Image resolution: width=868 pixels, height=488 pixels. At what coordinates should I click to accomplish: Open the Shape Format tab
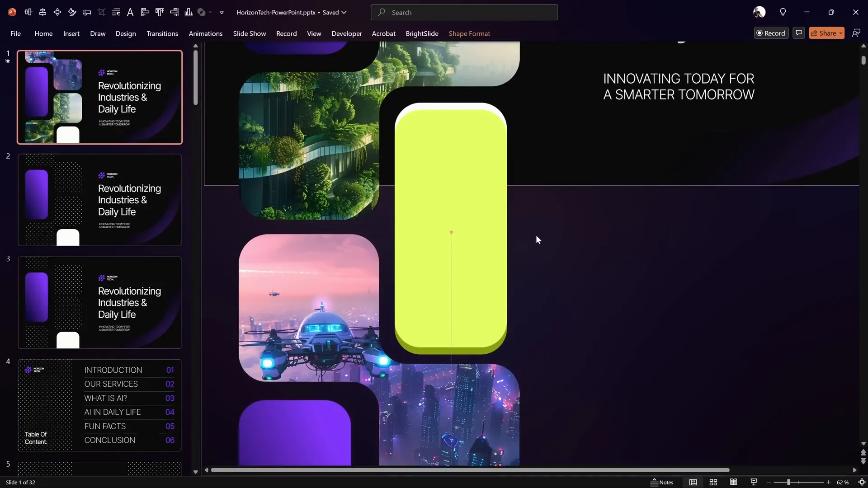coord(470,33)
